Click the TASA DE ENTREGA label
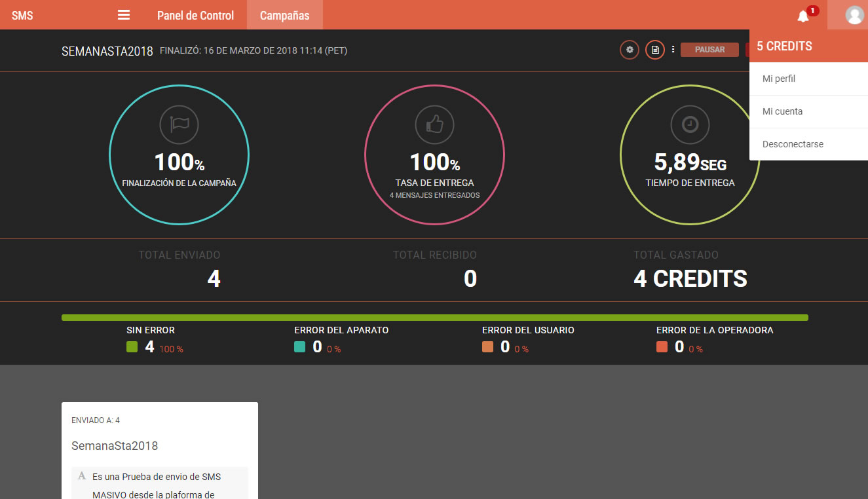868x499 pixels. coord(434,183)
